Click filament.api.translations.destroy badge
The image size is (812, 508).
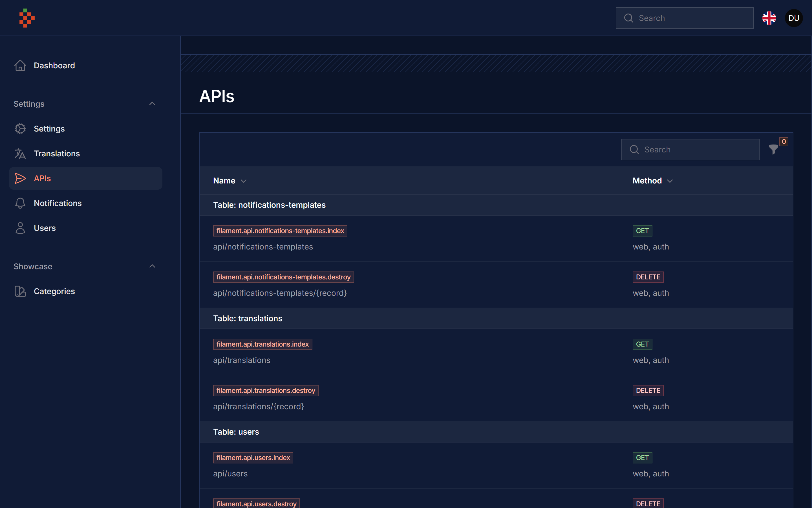pos(266,391)
